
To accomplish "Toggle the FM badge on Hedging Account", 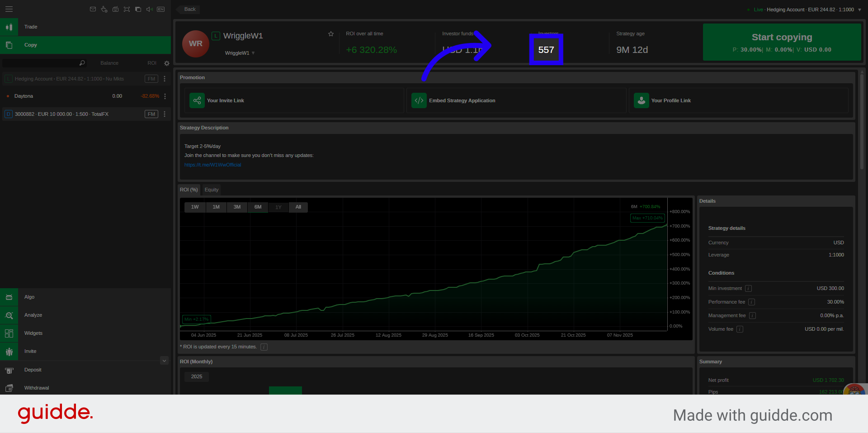I will (x=151, y=78).
